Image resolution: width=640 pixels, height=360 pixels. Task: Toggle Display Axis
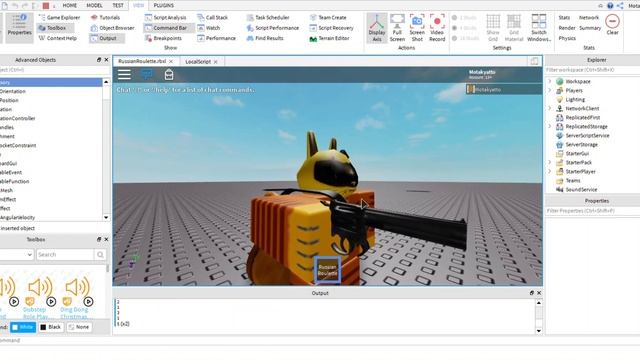coord(377,28)
